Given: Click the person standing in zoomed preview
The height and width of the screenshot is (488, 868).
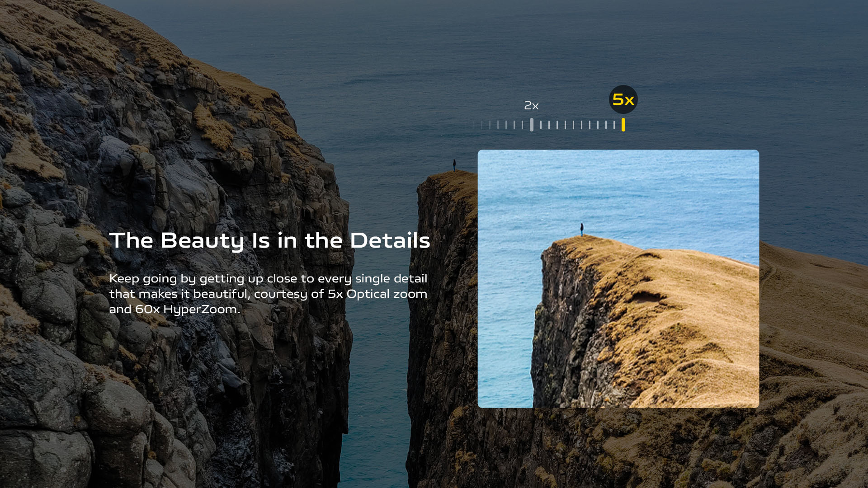Looking at the screenshot, I should (581, 229).
